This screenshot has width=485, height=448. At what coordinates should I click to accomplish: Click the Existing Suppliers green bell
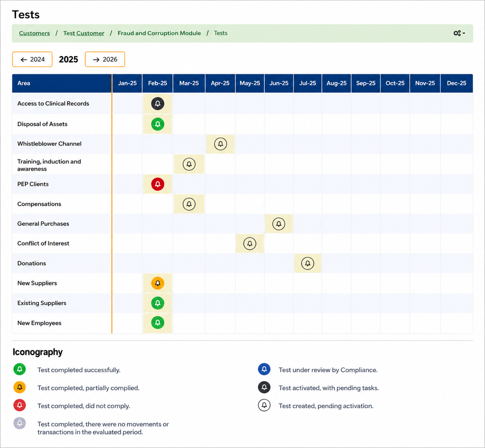click(x=158, y=303)
